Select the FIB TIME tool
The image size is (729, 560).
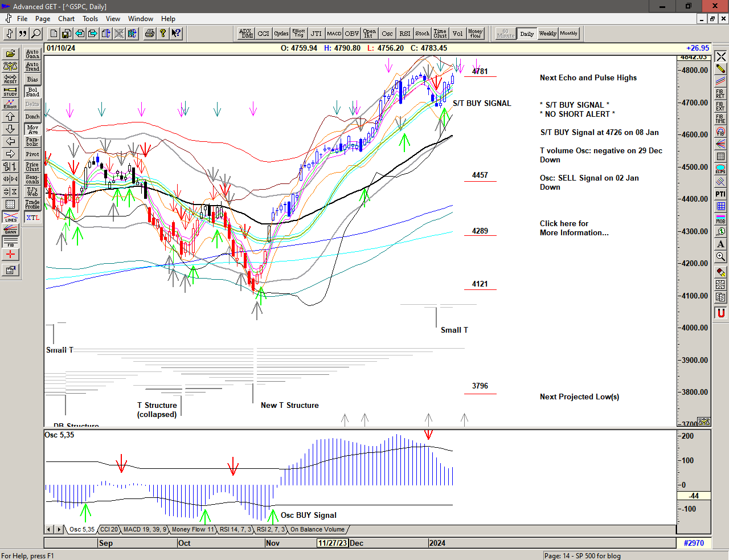pos(720,119)
